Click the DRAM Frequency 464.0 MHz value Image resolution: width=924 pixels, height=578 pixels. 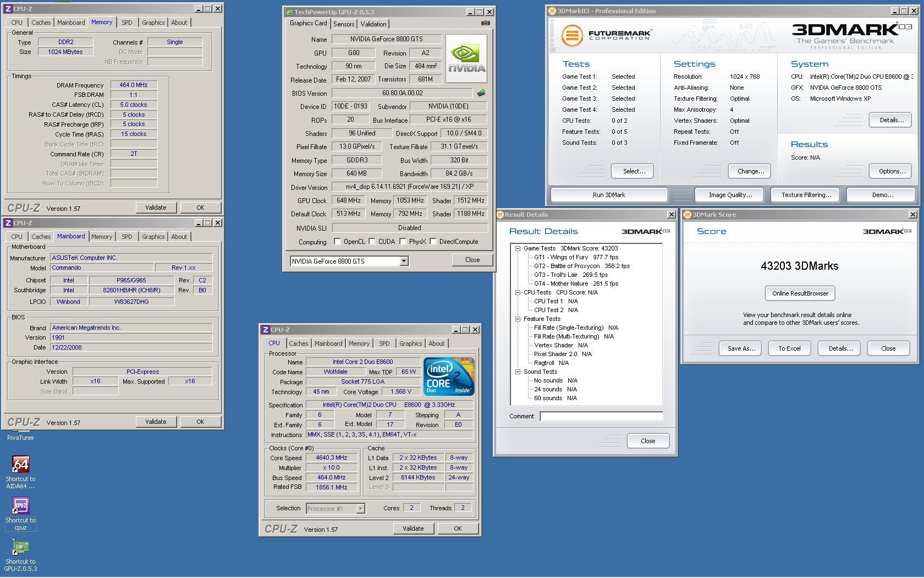[134, 85]
